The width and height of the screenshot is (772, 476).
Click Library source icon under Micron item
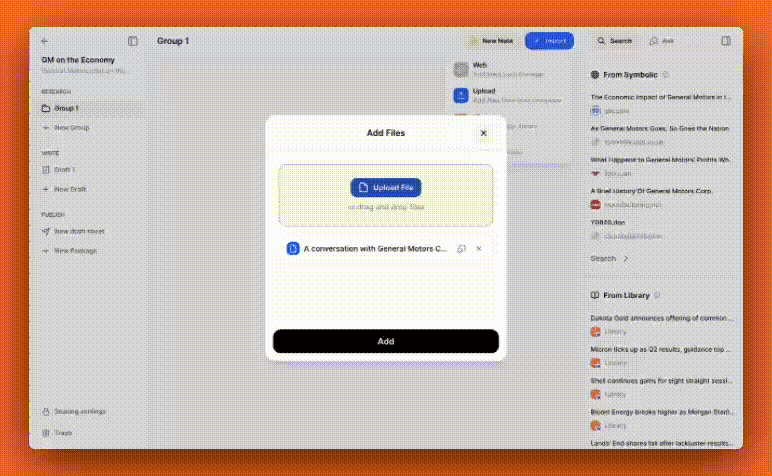595,363
